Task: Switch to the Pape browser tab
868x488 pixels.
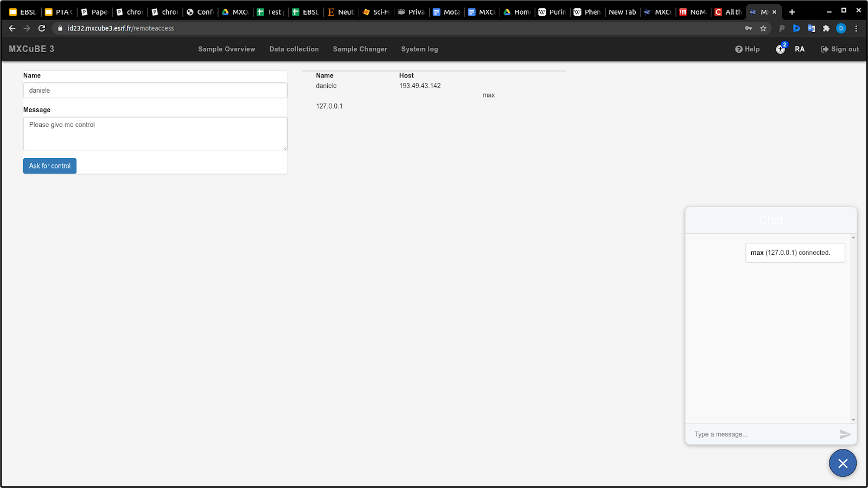Action: click(x=95, y=12)
